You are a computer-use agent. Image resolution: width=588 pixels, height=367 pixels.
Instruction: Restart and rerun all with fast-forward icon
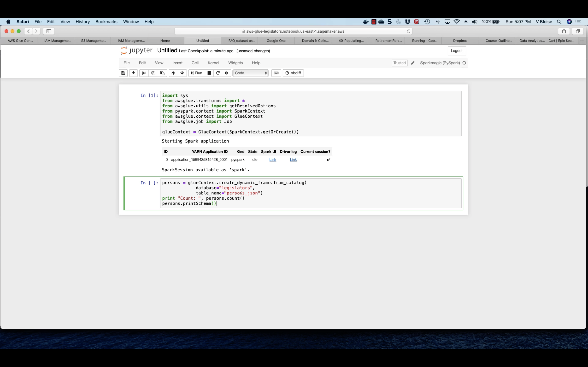[226, 73]
